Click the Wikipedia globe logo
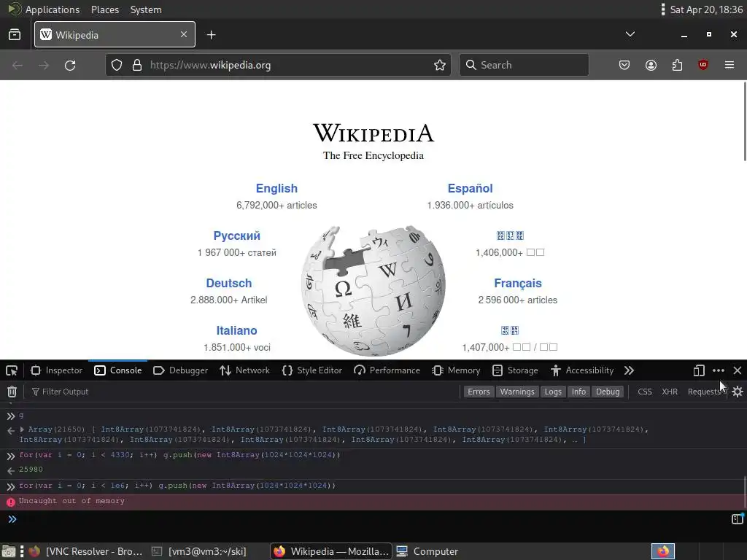 pyautogui.click(x=373, y=290)
